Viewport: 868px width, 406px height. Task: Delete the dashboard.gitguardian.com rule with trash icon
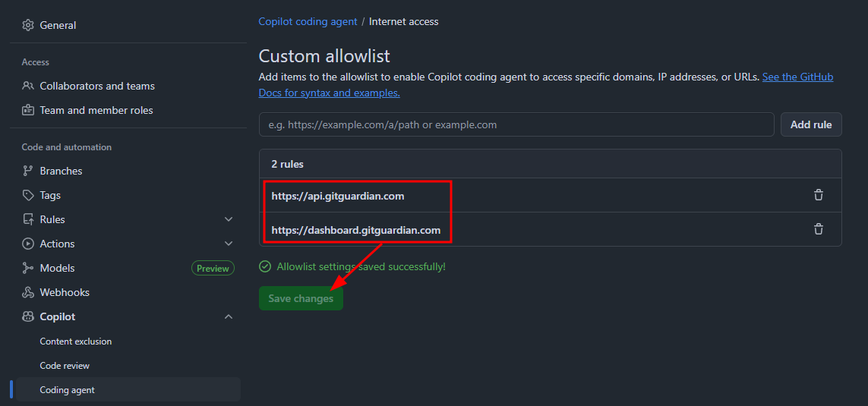[818, 229]
